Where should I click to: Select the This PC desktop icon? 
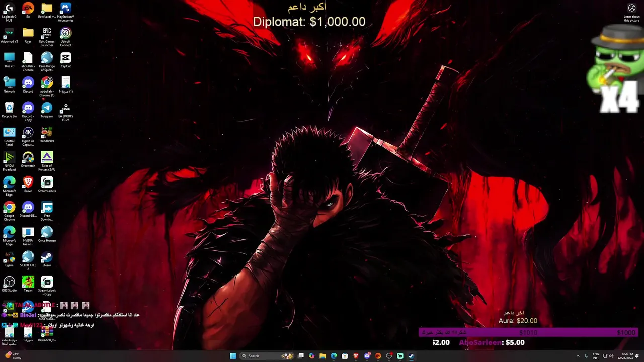9,60
